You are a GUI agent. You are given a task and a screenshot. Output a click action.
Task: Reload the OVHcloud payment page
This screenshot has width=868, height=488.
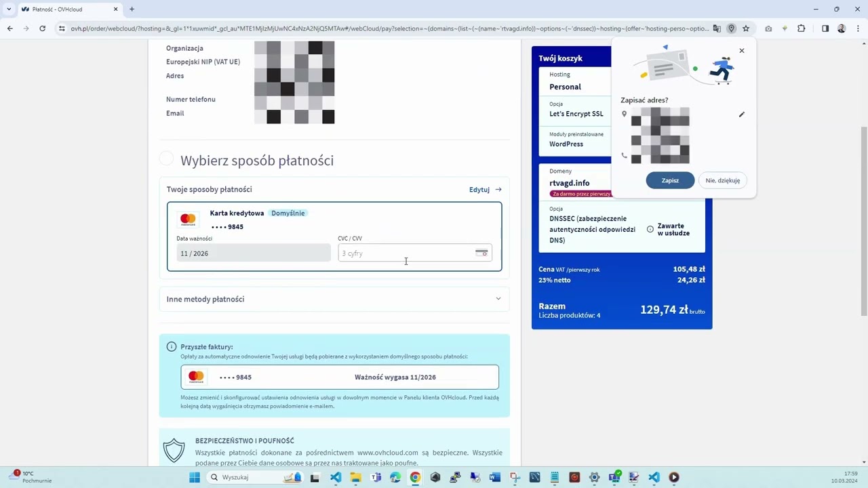(x=42, y=28)
